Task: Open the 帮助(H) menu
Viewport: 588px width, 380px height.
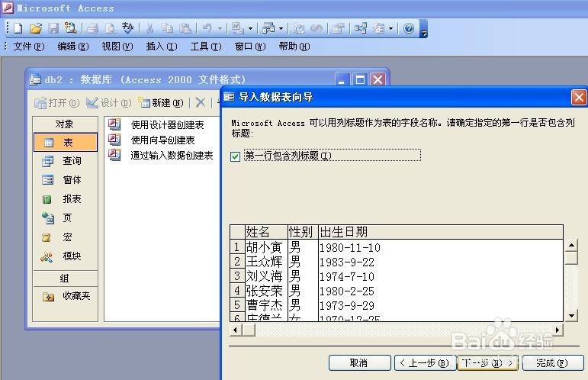Action: click(x=294, y=47)
